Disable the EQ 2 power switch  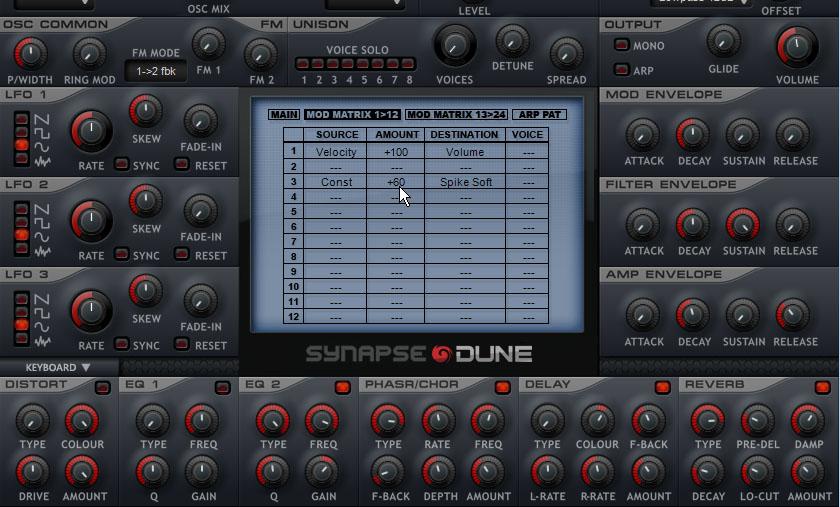point(342,387)
